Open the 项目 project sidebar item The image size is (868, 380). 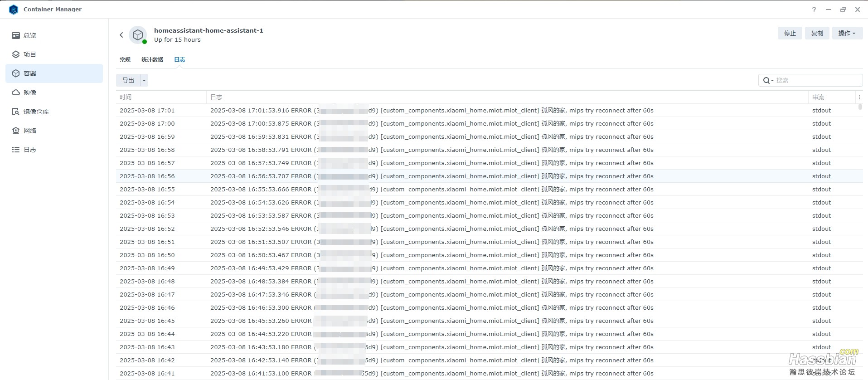click(x=54, y=54)
